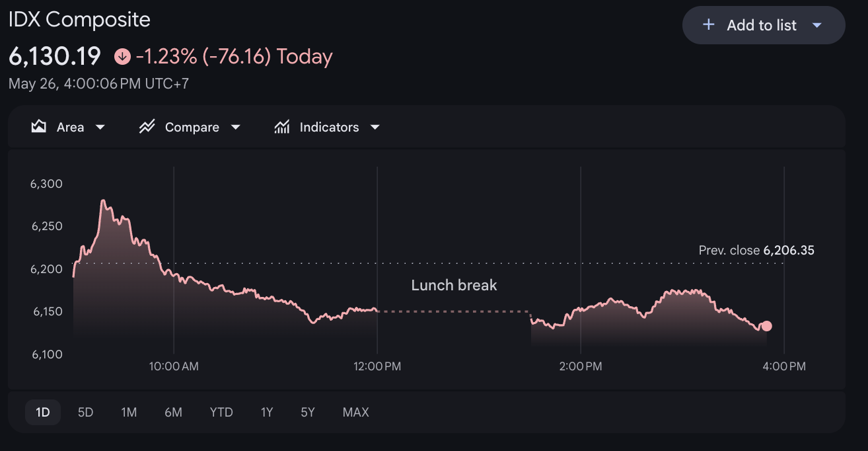Switch to the 5Y time range
Viewport: 868px width, 451px height.
click(x=308, y=413)
